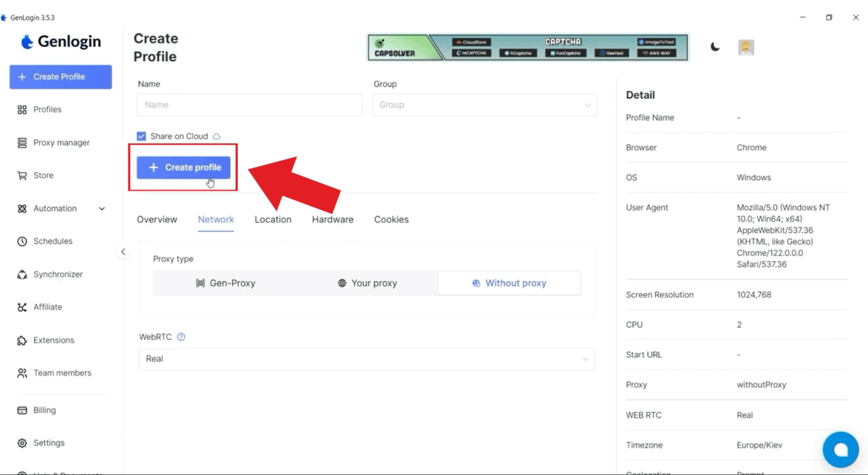
Task: Click the Proxy manager server icon
Action: coord(22,143)
